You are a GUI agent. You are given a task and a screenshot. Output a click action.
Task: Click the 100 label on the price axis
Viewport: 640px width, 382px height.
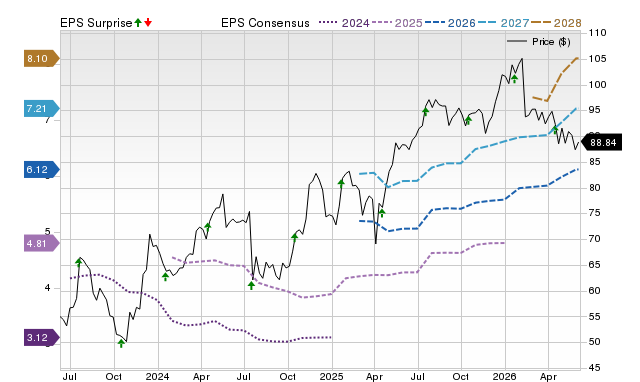(598, 85)
